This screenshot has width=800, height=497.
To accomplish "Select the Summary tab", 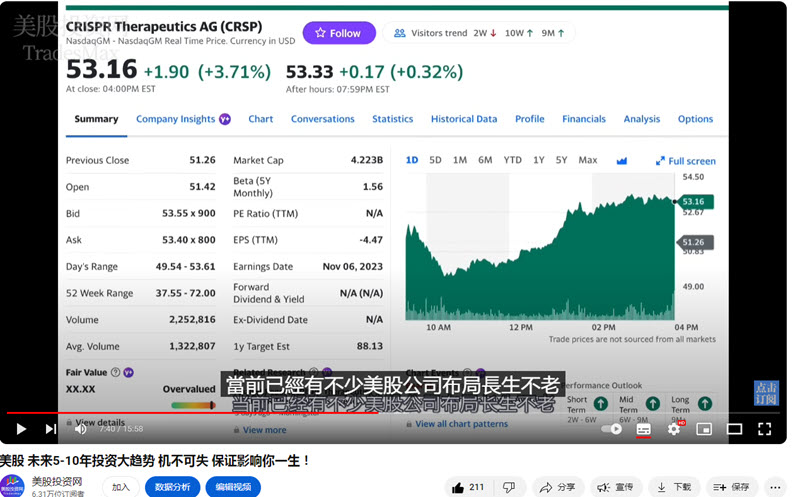I will 96,119.
